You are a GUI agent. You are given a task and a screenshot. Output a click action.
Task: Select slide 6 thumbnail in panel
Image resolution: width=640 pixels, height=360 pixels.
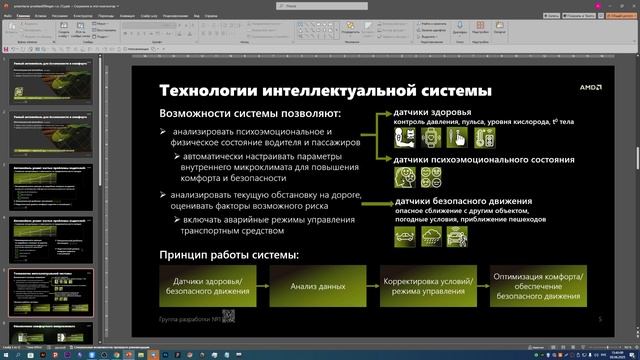[51, 333]
